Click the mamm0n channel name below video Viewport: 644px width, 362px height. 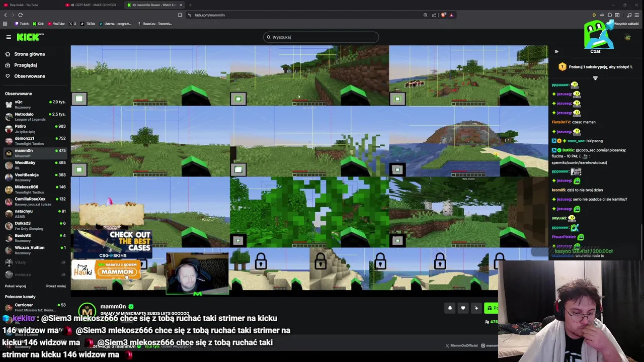113,307
